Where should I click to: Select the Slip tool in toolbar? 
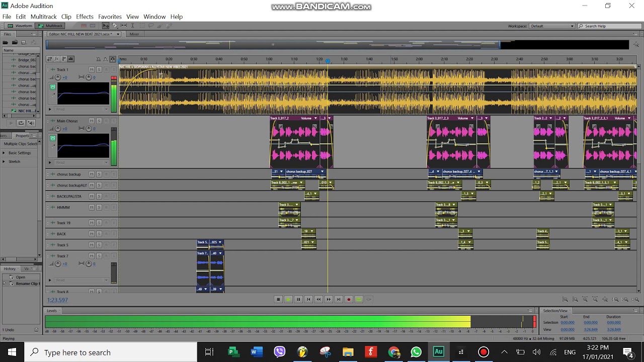coord(124,26)
